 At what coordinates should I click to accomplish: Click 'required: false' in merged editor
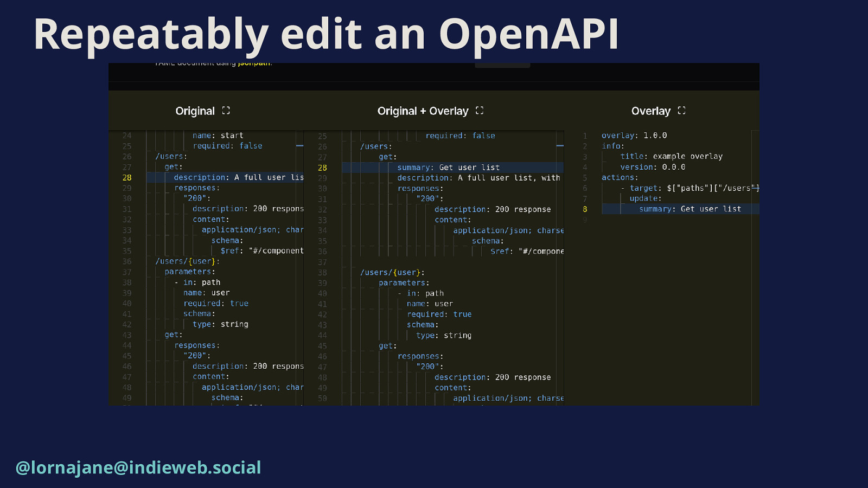pos(460,136)
